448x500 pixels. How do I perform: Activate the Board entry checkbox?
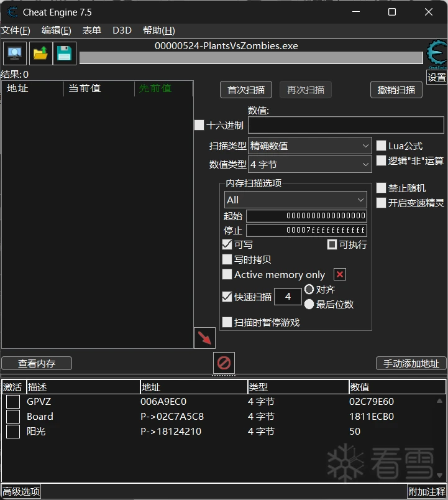click(x=13, y=417)
